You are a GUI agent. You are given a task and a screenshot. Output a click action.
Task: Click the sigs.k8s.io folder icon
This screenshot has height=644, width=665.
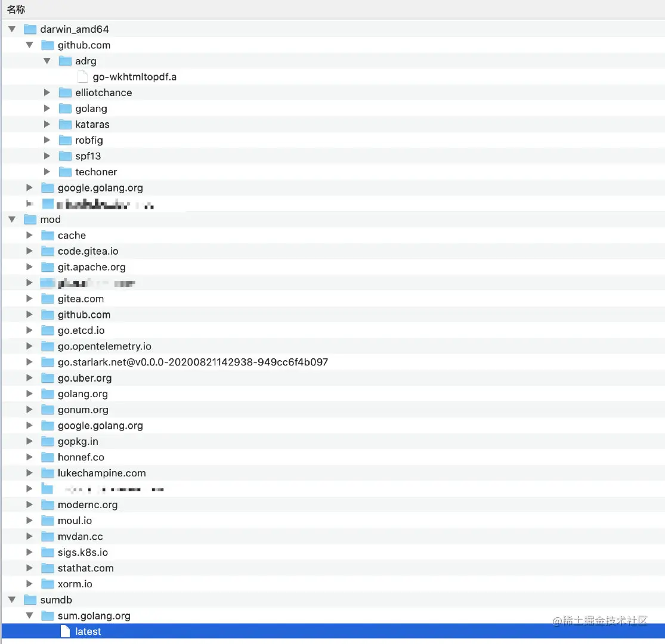click(x=48, y=552)
